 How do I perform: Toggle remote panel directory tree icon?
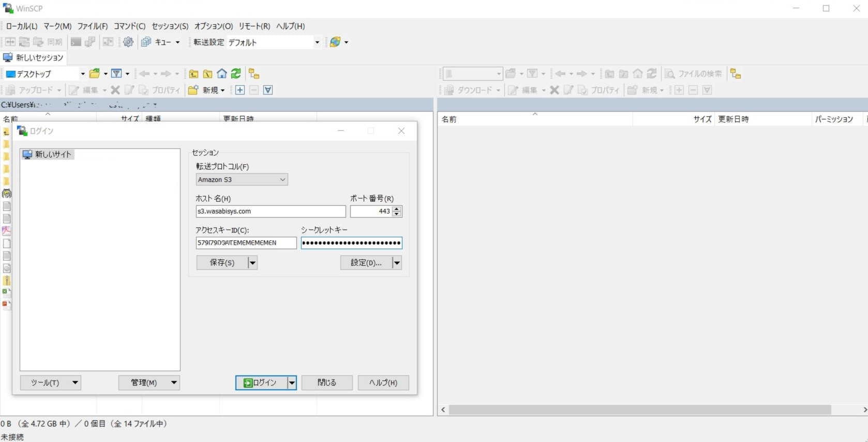[x=736, y=74]
